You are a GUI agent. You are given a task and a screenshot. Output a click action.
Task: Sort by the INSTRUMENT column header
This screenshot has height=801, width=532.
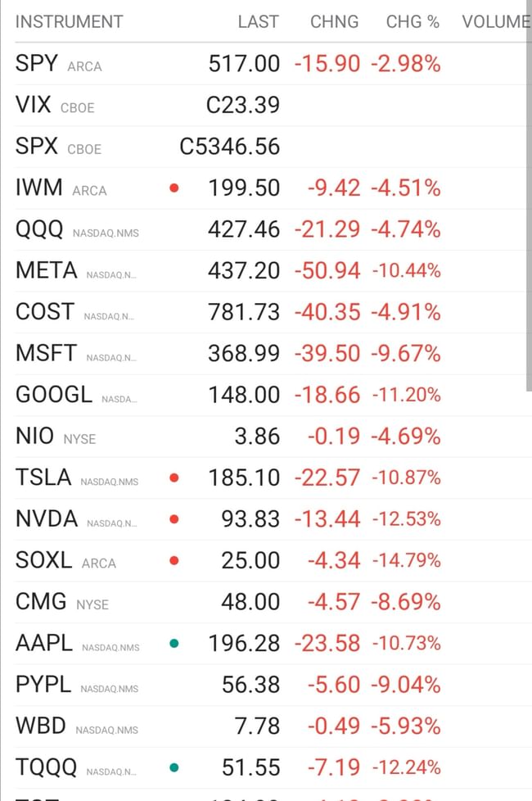point(69,22)
